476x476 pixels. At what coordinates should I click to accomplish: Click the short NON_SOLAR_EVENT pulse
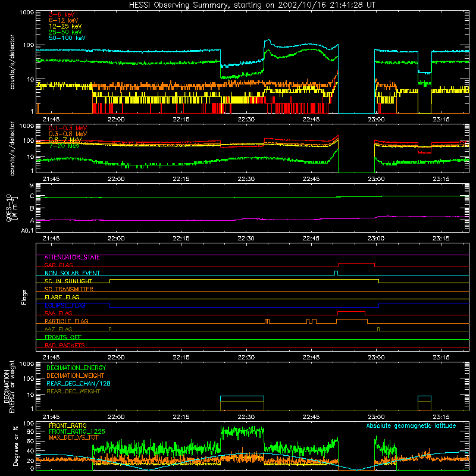click(336, 273)
